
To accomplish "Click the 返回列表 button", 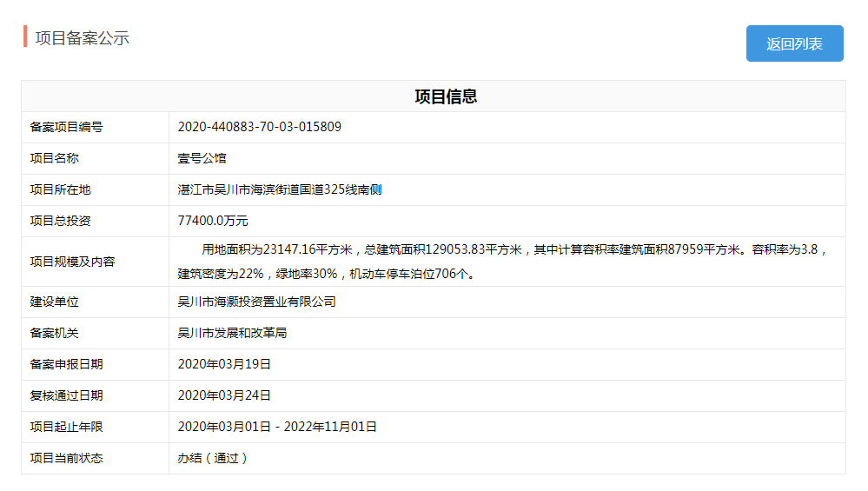I will 794,43.
